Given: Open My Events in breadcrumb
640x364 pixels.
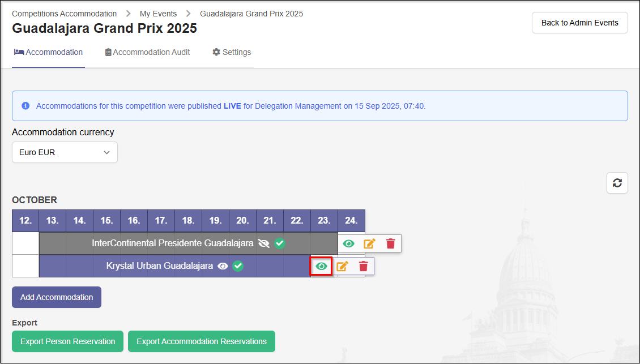Looking at the screenshot, I should point(158,14).
